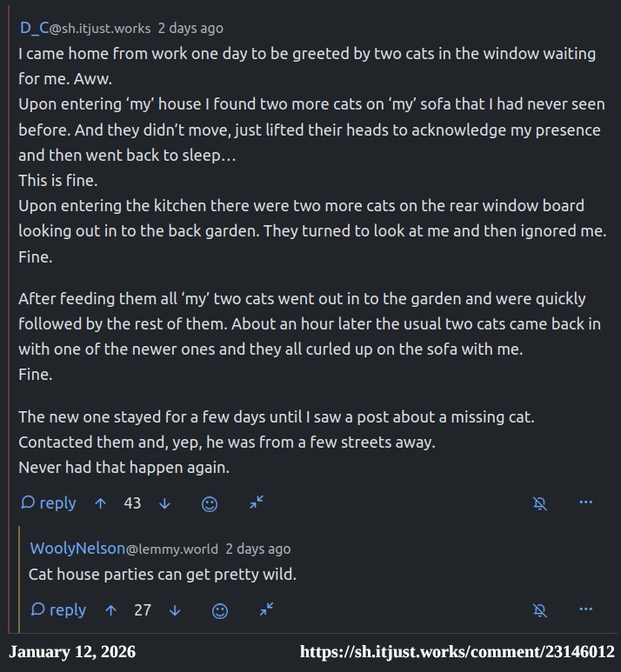Click the "2 days ago" timestamp on D_C's comment

coord(190,28)
